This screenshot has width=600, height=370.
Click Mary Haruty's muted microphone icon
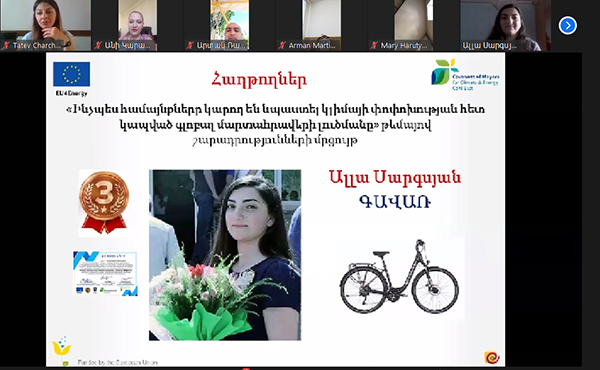[x=374, y=46]
